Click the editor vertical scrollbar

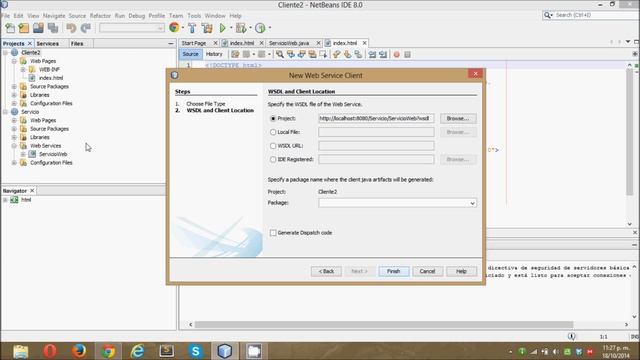click(x=629, y=131)
